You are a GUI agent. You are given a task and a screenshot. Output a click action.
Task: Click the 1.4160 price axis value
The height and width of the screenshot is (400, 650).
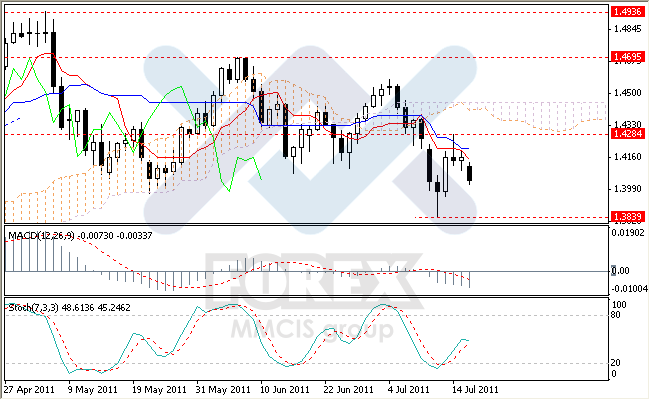tap(628, 157)
